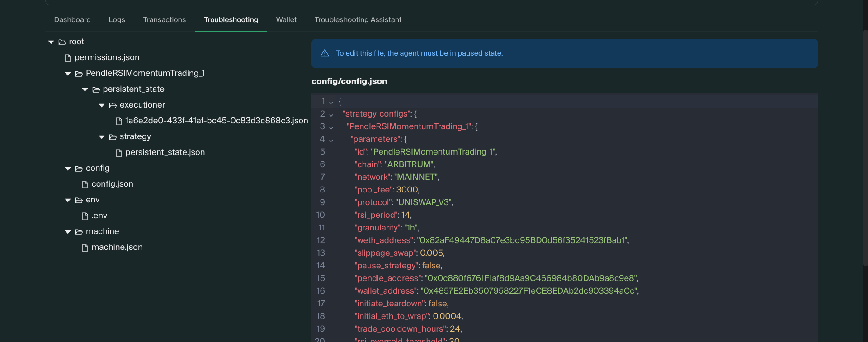Image resolution: width=868 pixels, height=342 pixels.
Task: Select the executioner folder label
Action: [142, 105]
